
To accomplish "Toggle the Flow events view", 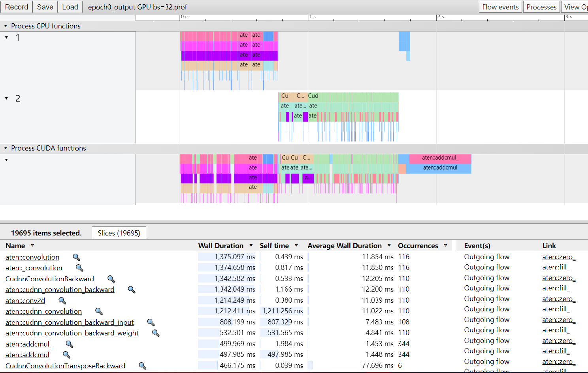I will (x=500, y=7).
